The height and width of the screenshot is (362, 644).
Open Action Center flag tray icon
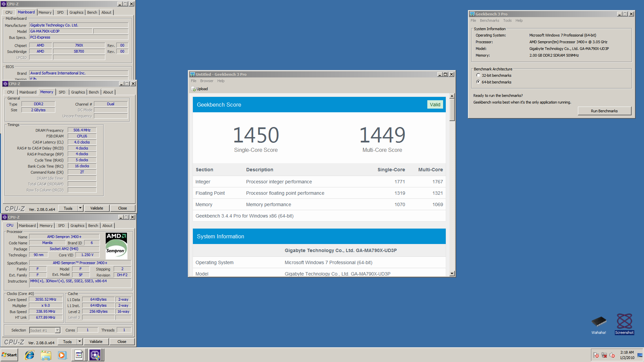pos(596,355)
